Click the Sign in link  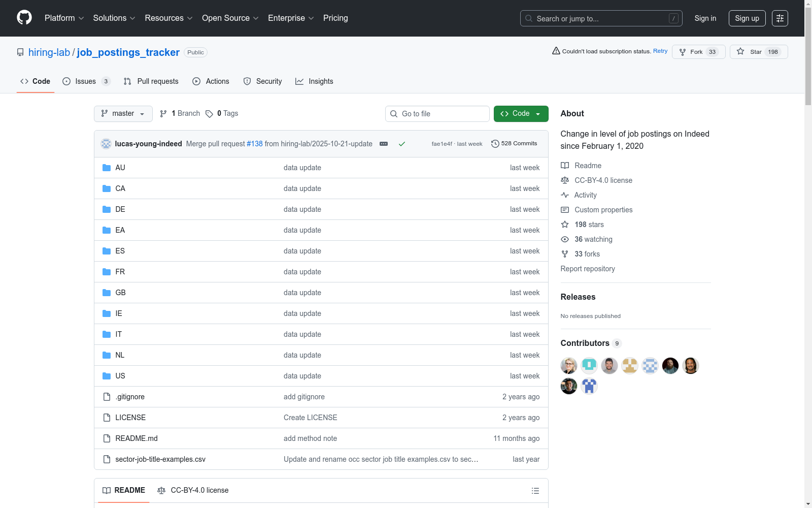705,18
